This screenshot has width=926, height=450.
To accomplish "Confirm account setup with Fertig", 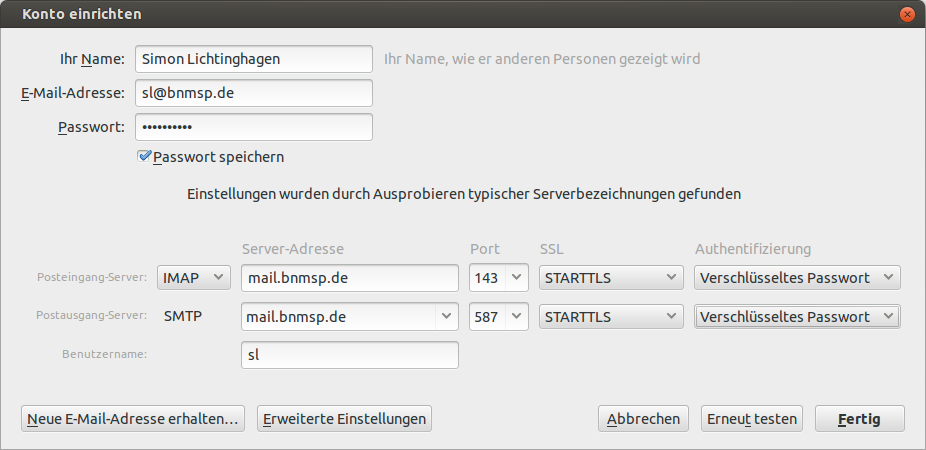I will click(860, 419).
